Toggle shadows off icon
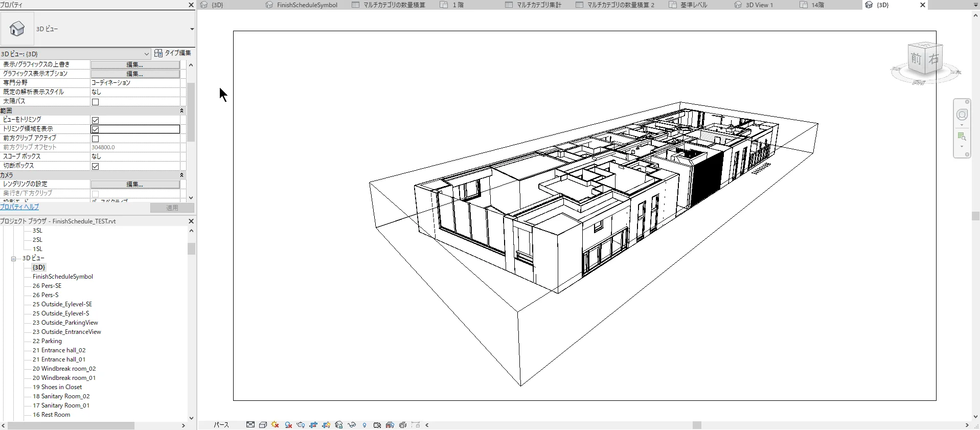Screen dimensions: 980x430 (x=288, y=425)
